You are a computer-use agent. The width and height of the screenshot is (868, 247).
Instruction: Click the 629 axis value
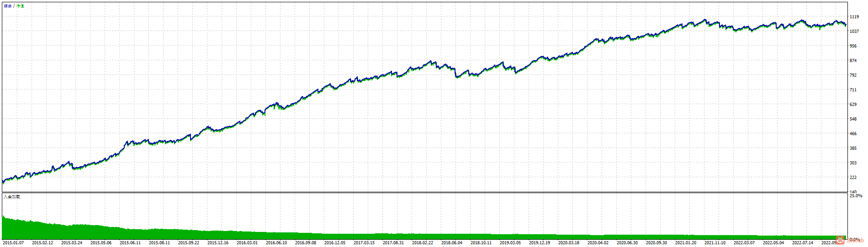click(x=853, y=105)
